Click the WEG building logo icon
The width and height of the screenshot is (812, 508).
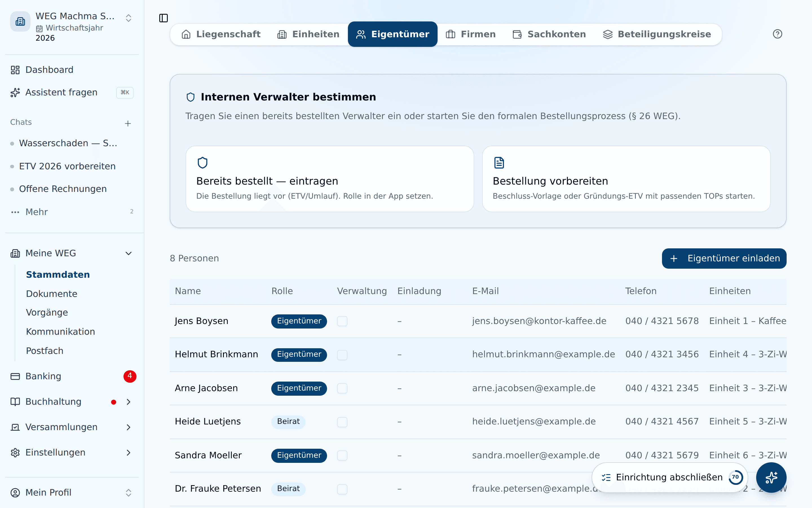tap(21, 21)
